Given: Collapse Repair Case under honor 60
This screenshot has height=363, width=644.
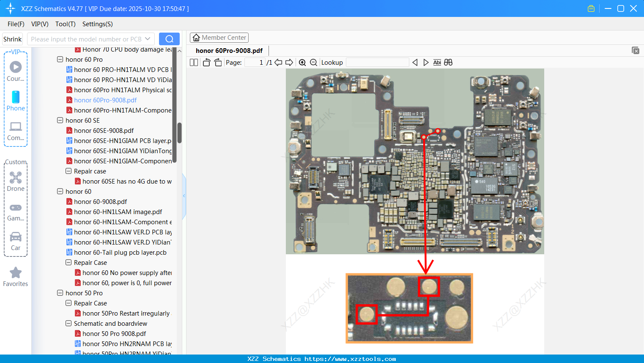Looking at the screenshot, I should 69,263.
